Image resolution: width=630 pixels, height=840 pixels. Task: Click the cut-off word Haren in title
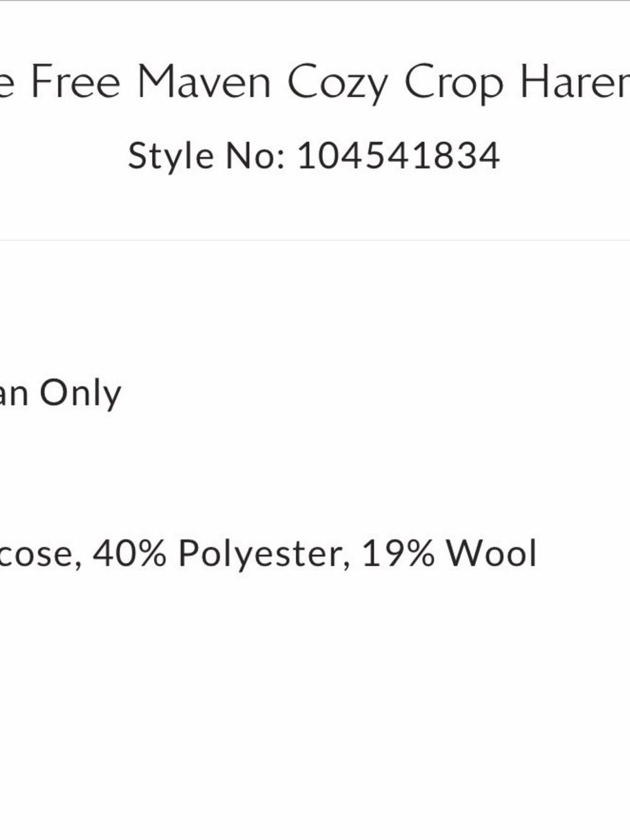[x=575, y=82]
